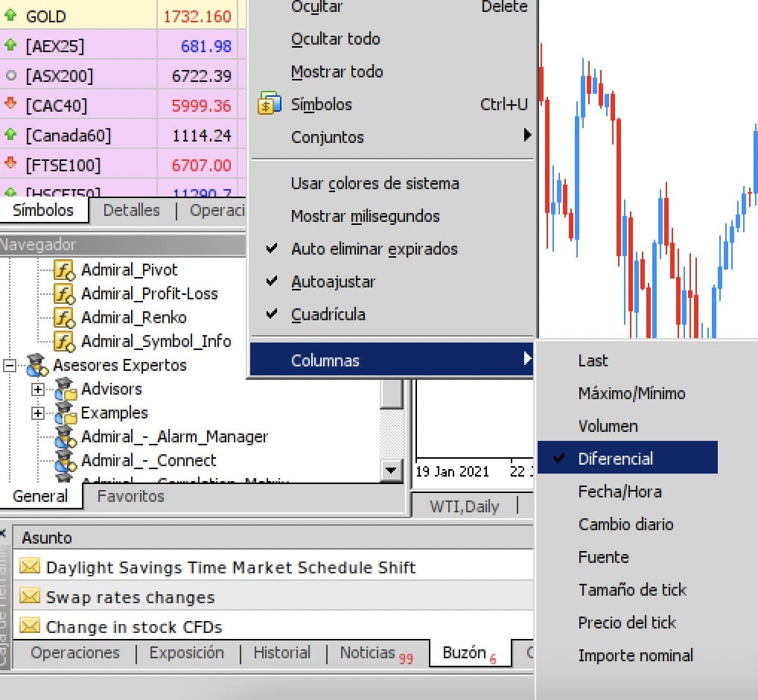
Task: Click the GOLD price 1732.160
Action: click(x=197, y=16)
